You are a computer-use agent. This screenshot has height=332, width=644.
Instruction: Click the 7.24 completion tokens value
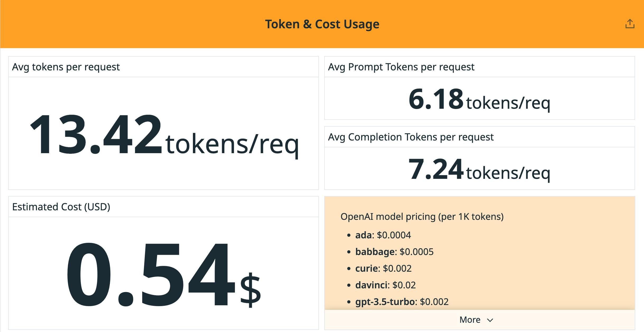[x=436, y=169]
